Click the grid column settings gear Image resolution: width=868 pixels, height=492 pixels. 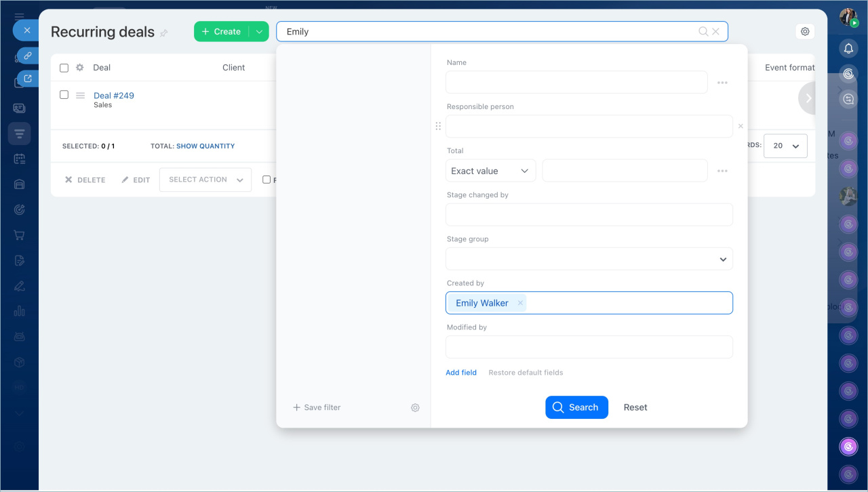tap(80, 68)
